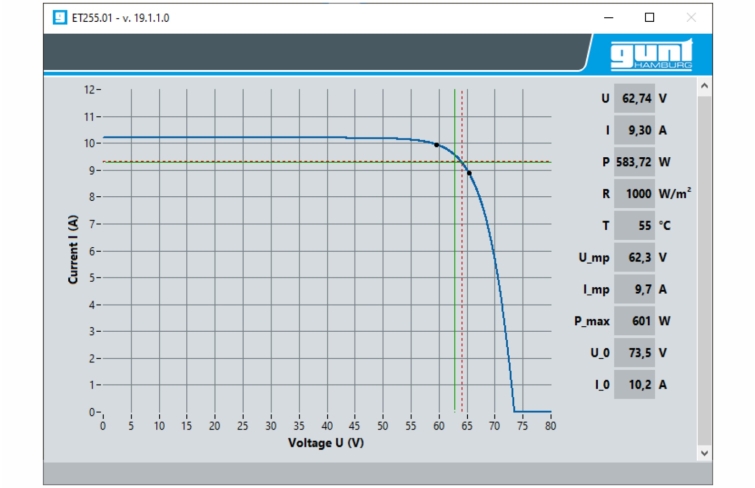Click the x-axis tick label 80
This screenshot has width=755, height=488.
[x=550, y=426]
